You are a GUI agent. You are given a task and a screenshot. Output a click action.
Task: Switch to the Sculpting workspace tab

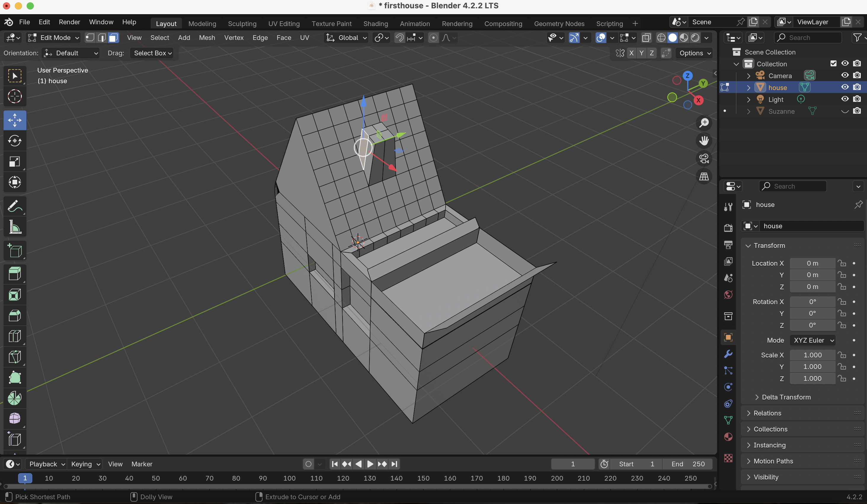point(242,23)
